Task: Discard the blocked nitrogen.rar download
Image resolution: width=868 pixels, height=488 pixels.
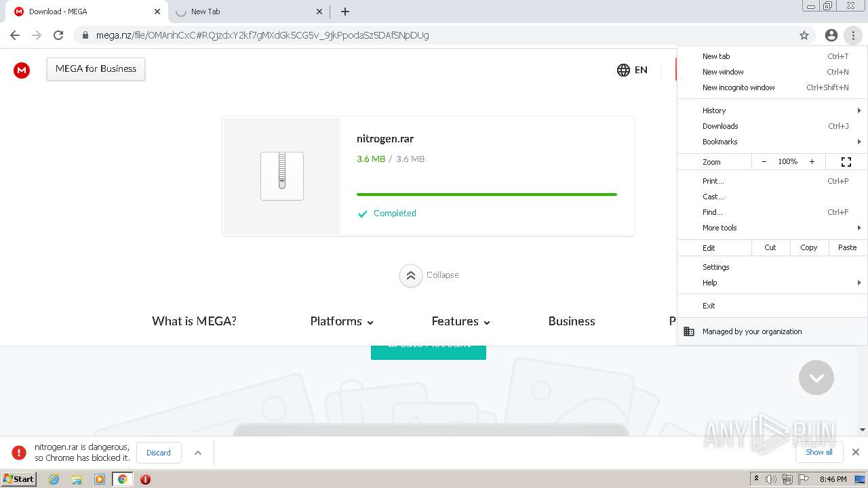Action: click(159, 453)
